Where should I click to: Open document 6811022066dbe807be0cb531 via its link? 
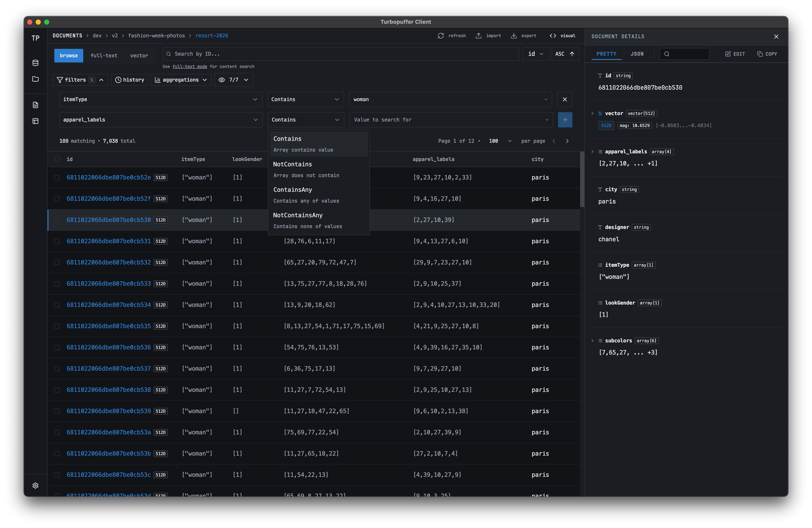pos(108,241)
